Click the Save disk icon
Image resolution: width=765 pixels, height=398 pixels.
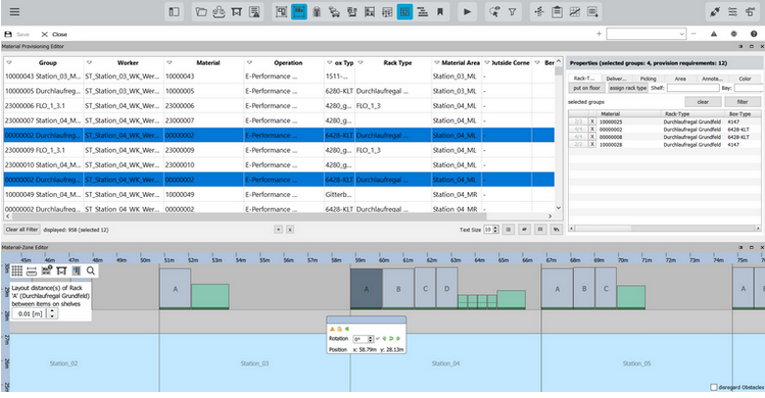pos(8,34)
